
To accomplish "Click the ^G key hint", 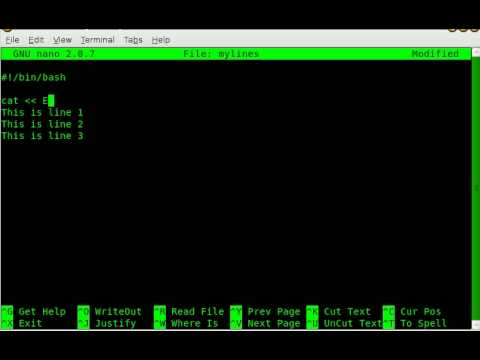I will pyautogui.click(x=7, y=312).
